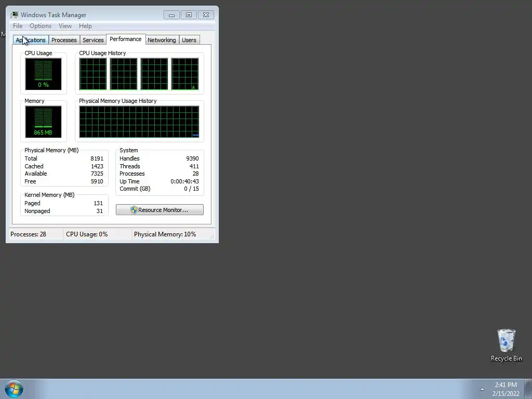The height and width of the screenshot is (399, 532).
Task: Click the Nonpaged value 31
Action: coord(99,211)
